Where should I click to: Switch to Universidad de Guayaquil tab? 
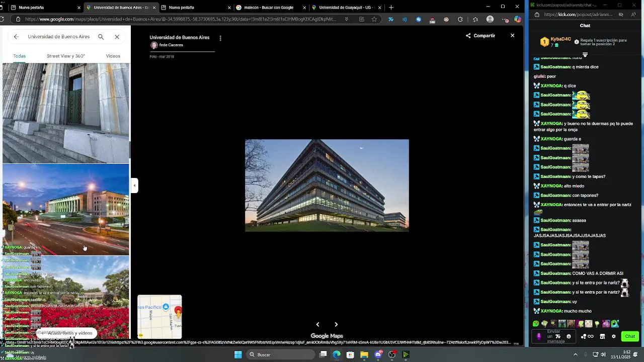click(x=346, y=8)
